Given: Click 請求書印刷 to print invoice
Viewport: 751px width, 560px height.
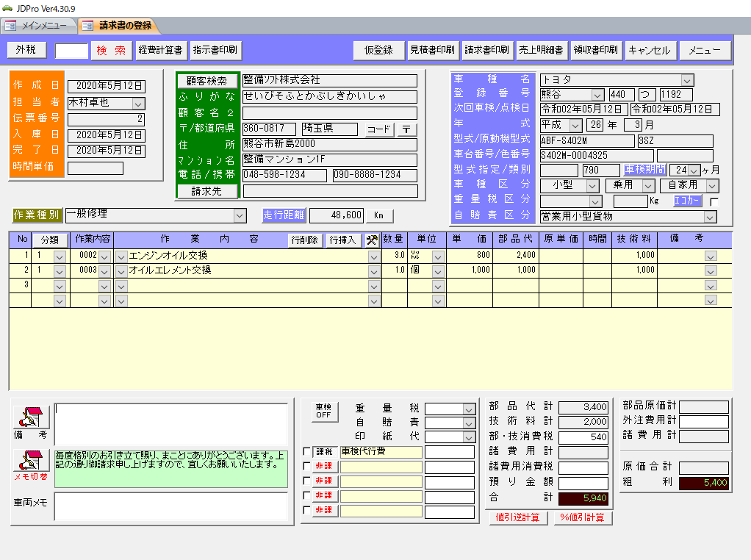Looking at the screenshot, I should pos(486,50).
